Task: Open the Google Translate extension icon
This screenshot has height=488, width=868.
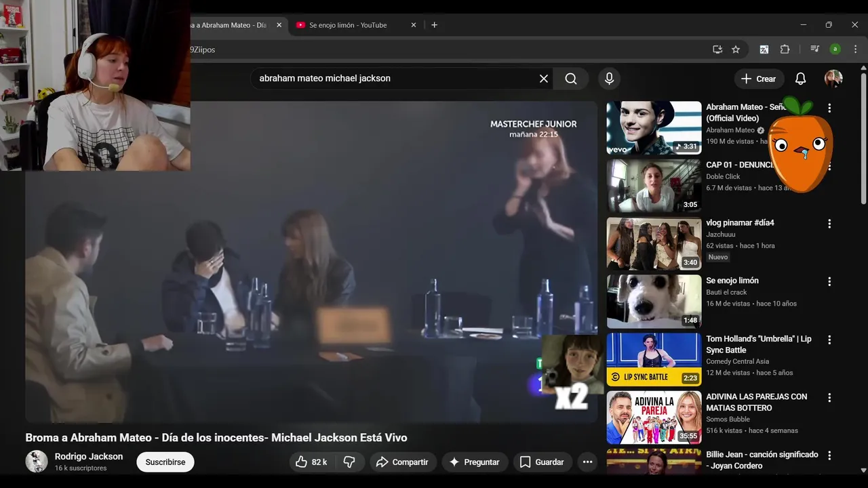Action: coord(764,49)
